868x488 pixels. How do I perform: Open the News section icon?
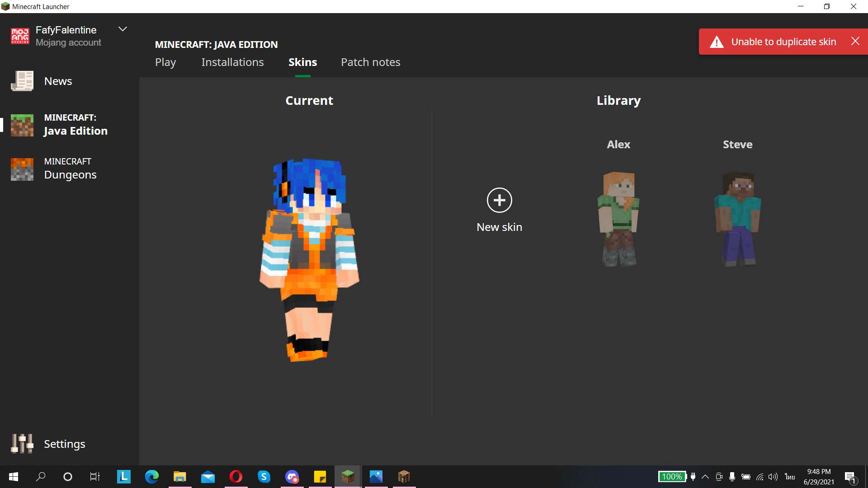click(22, 81)
